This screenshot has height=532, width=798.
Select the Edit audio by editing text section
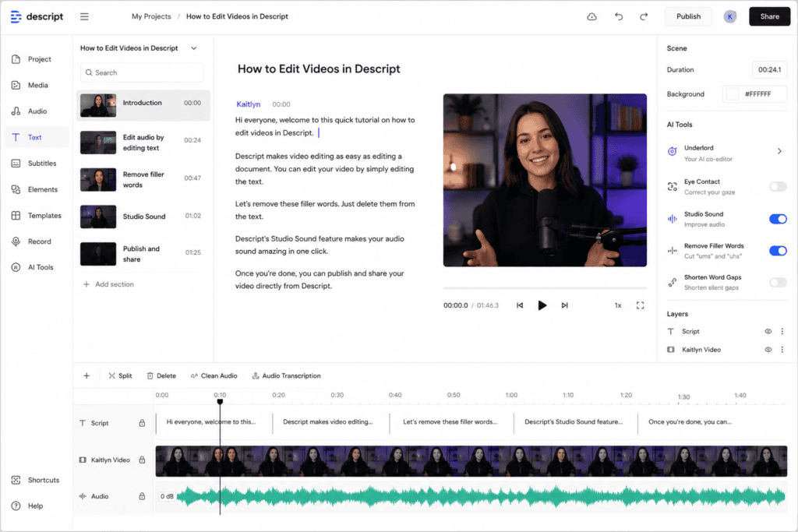click(143, 143)
